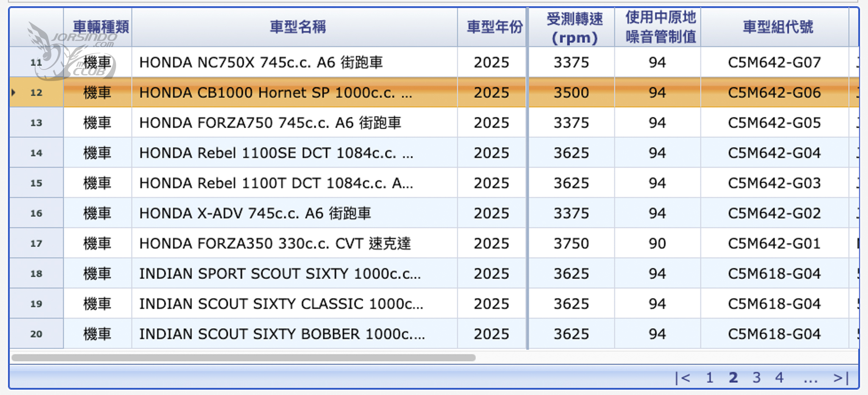
Task: Click C5M618-G04 in SPORT SCOUT row
Action: [774, 273]
